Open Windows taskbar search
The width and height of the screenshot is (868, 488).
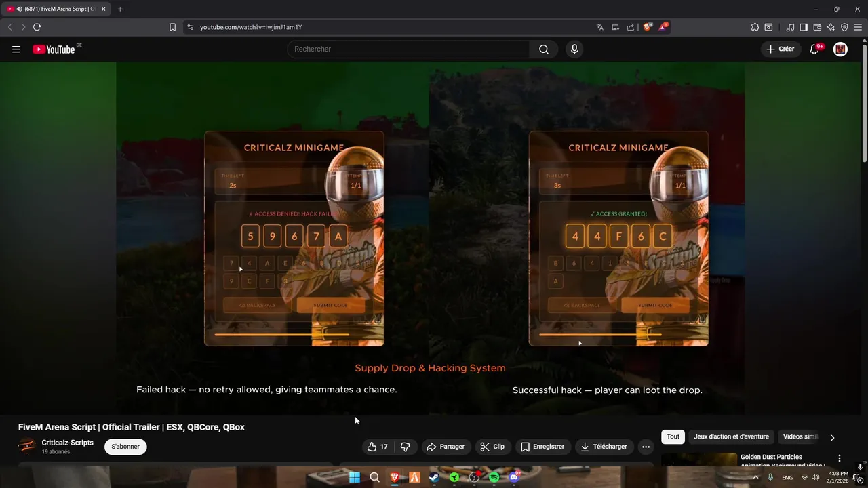coord(374,477)
